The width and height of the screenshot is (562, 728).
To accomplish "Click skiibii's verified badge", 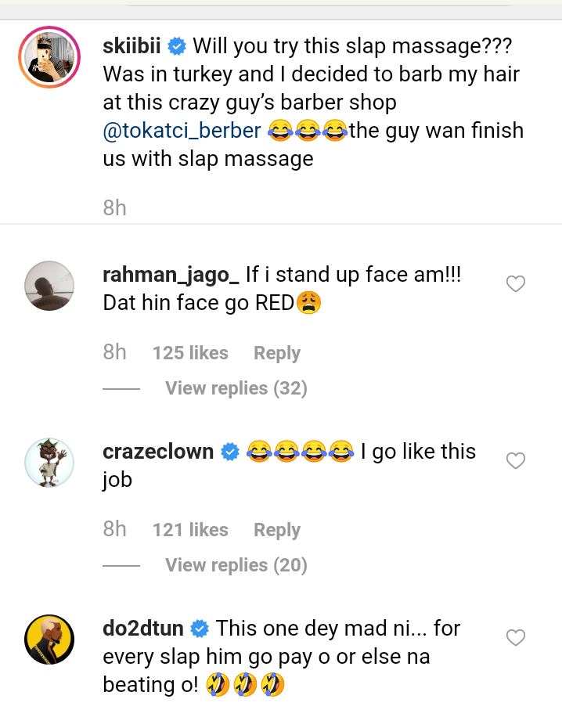I will tap(178, 46).
